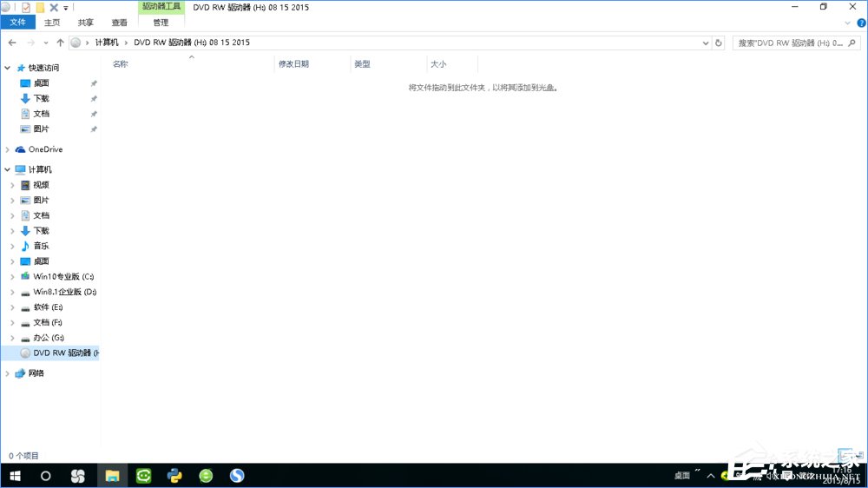This screenshot has height=488, width=868.
Task: Open 图片 under quick access
Action: [x=41, y=129]
